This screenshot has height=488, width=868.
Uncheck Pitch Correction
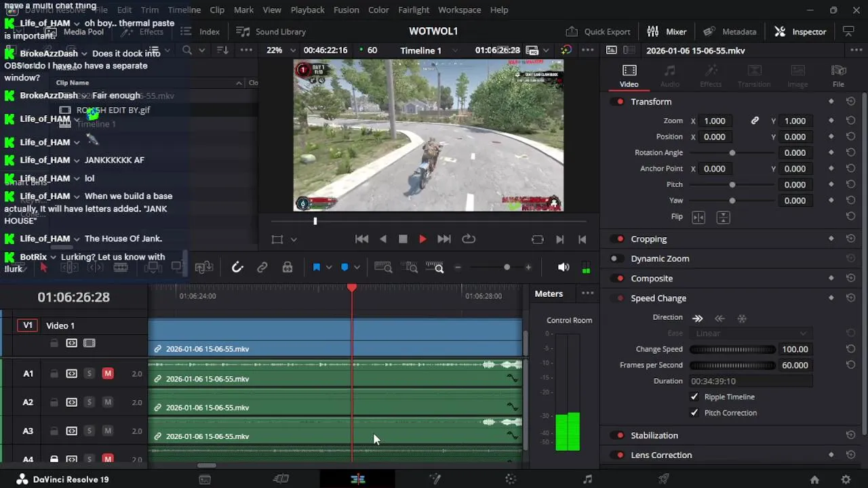(x=694, y=413)
